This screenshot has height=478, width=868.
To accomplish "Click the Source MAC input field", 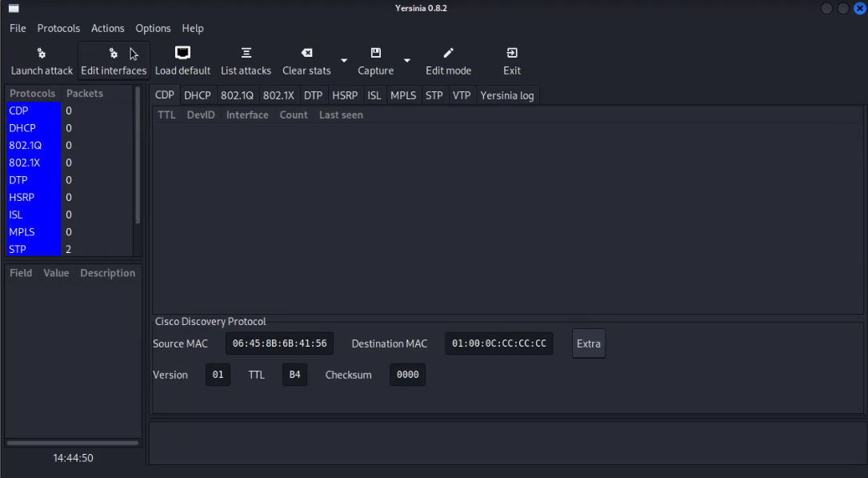I will 279,343.
